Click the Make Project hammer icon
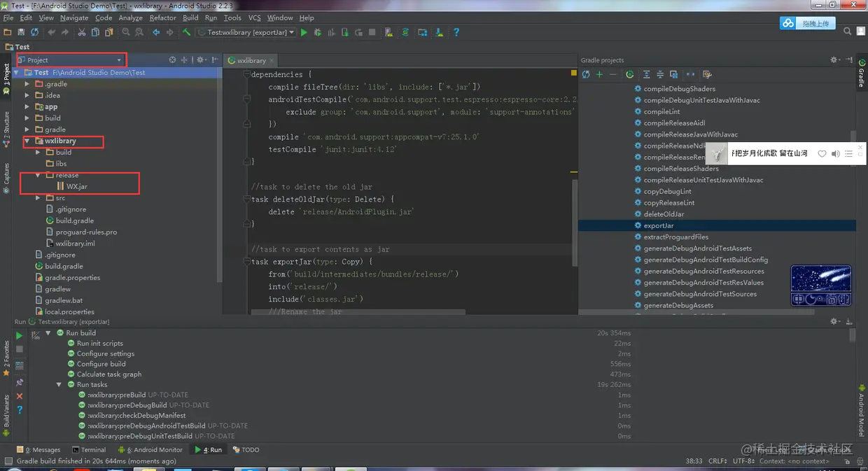The height and width of the screenshot is (471, 868). [186, 32]
